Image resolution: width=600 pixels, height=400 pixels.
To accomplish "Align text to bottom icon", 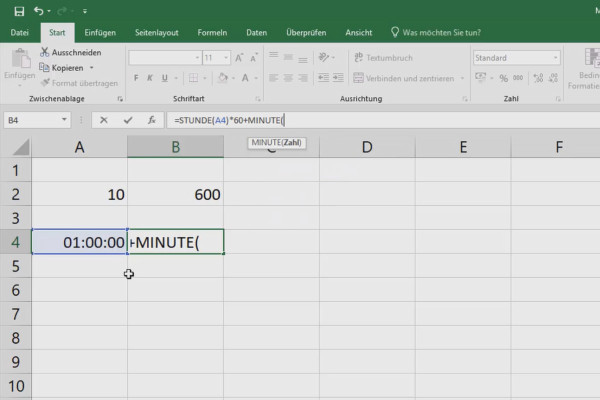I will 303,59.
